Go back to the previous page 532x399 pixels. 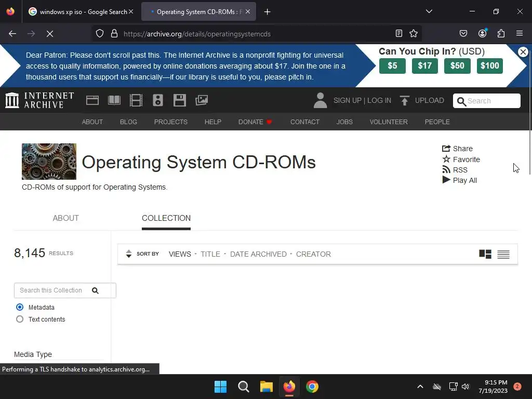pos(12,34)
